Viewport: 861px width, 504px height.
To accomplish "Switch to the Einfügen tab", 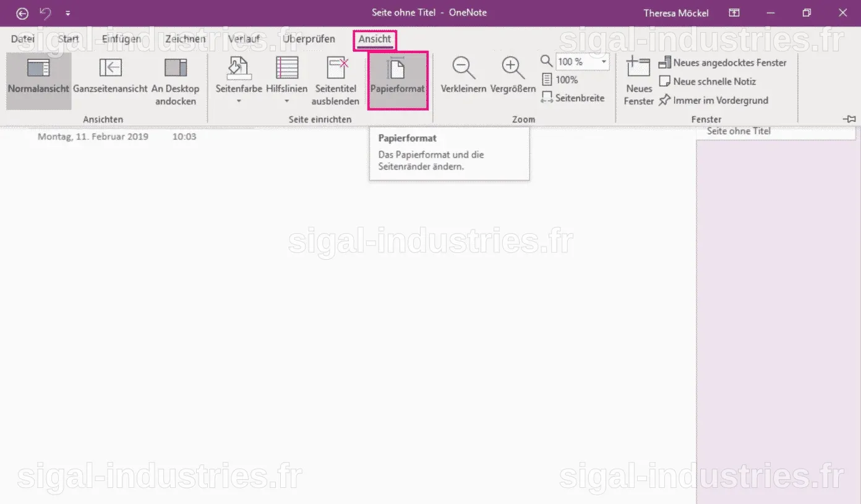I will pos(121,39).
